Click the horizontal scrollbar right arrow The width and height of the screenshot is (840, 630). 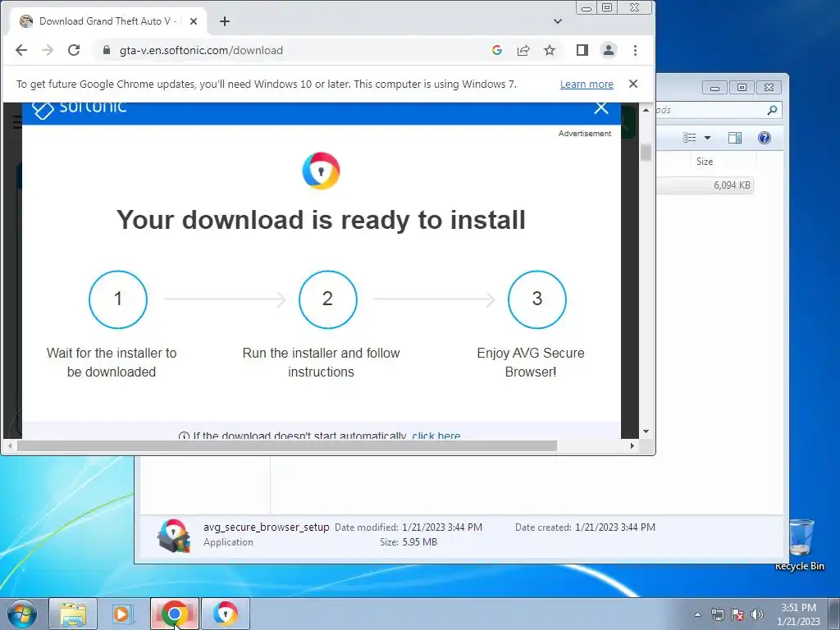pos(632,445)
